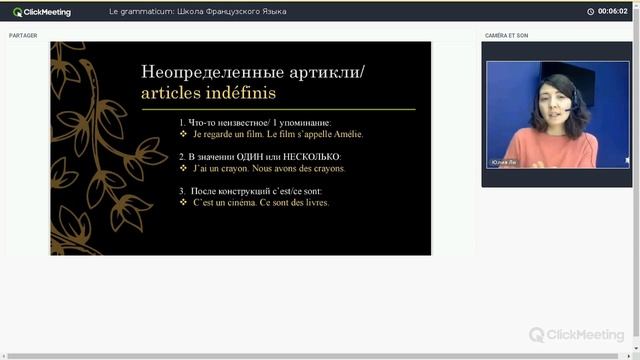Viewport: 640px width, 360px height.
Task: Click the 00:06:02 session timer
Action: 613,11
